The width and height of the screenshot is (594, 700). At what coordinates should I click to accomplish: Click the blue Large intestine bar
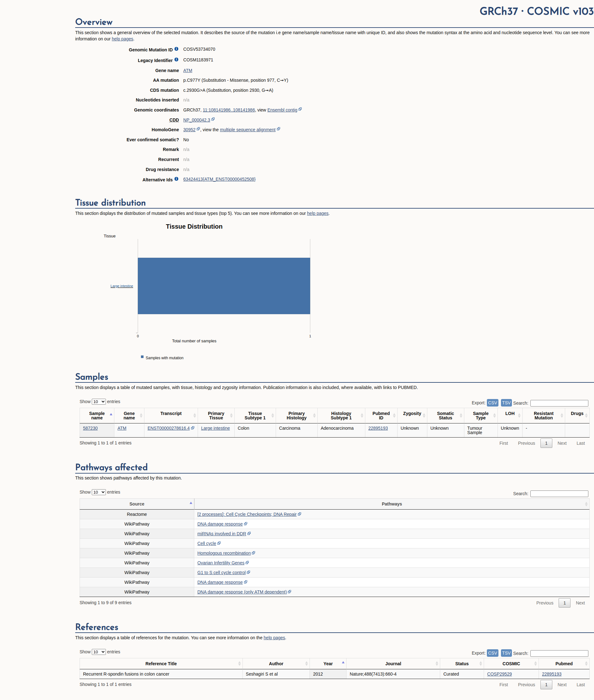point(224,286)
